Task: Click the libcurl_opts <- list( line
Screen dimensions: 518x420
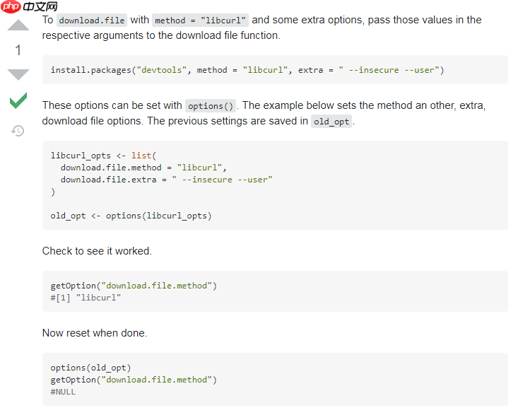Action: coord(103,156)
